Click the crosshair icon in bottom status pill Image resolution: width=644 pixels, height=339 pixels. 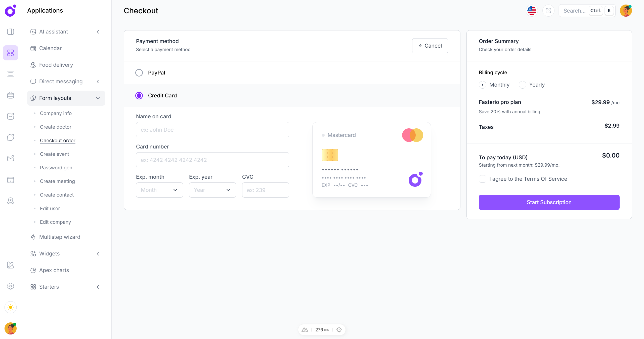(x=339, y=329)
